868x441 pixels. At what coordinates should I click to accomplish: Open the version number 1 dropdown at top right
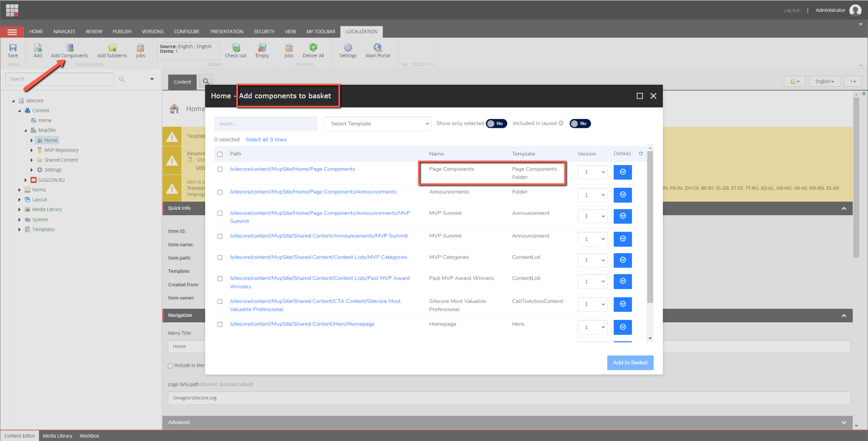[x=853, y=81]
